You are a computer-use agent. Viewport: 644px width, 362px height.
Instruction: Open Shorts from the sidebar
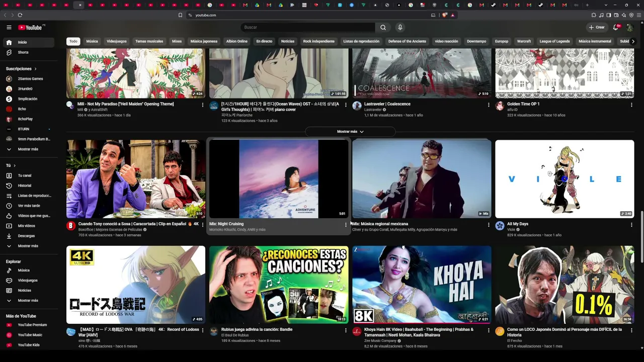pos(29,52)
